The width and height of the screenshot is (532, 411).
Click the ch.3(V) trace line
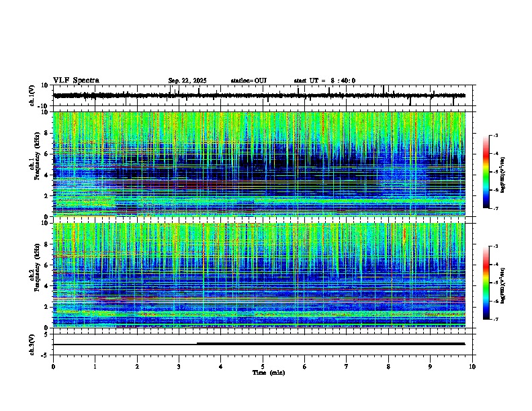point(259,344)
